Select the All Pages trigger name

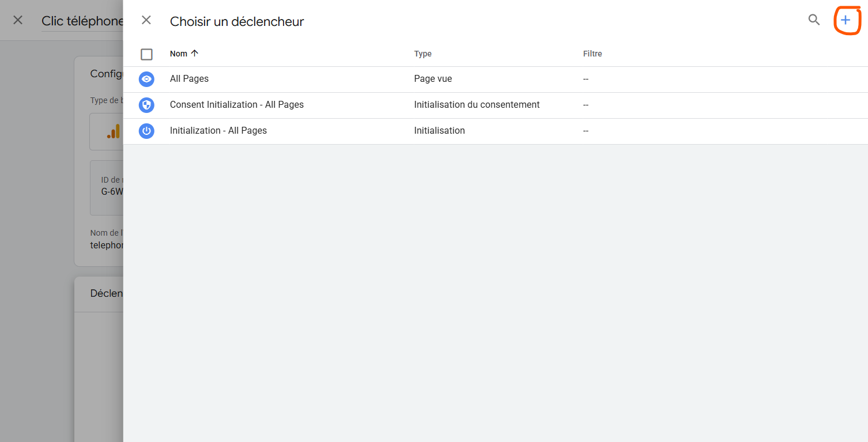pyautogui.click(x=189, y=79)
